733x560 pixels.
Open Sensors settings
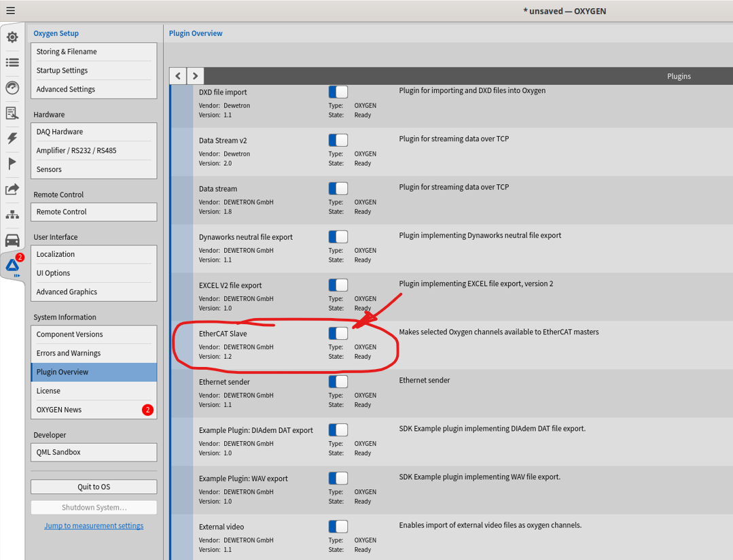pos(94,169)
